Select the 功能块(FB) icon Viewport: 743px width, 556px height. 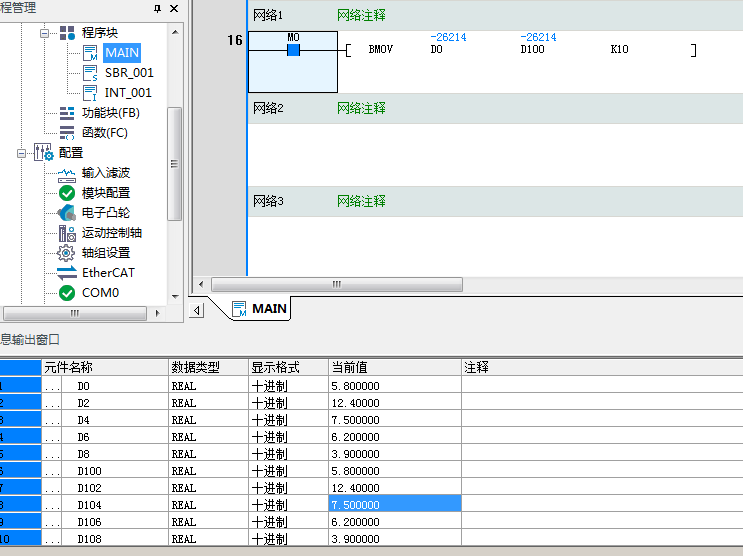coord(67,113)
